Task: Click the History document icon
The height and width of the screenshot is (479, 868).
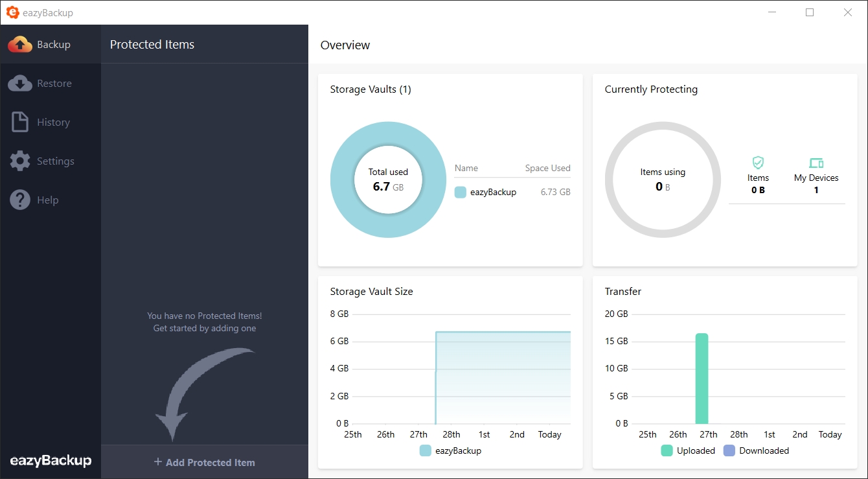Action: (x=20, y=122)
